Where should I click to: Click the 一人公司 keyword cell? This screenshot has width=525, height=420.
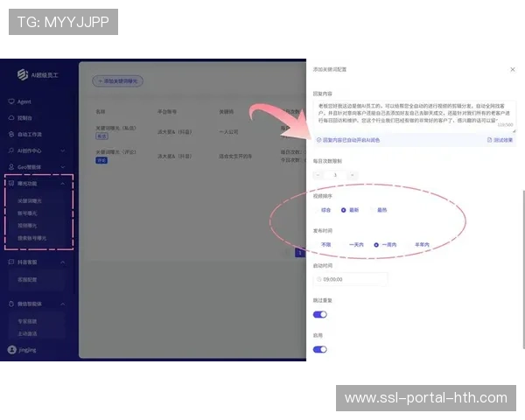point(228,132)
